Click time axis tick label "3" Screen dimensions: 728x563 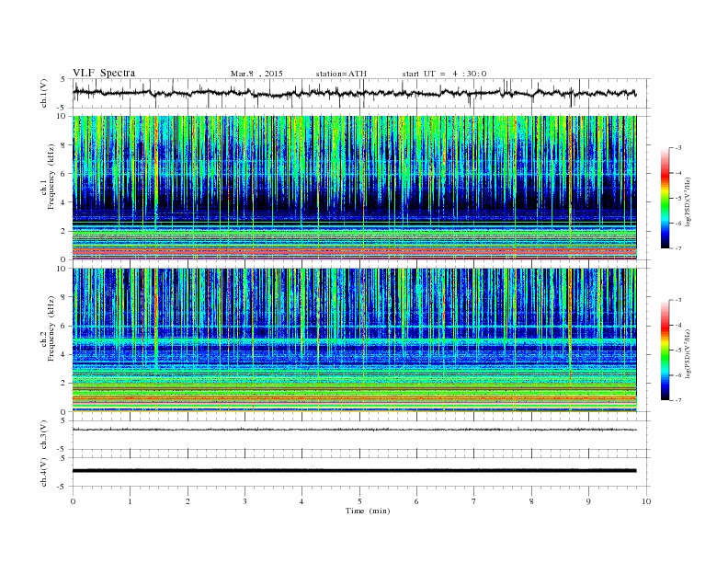(x=245, y=501)
